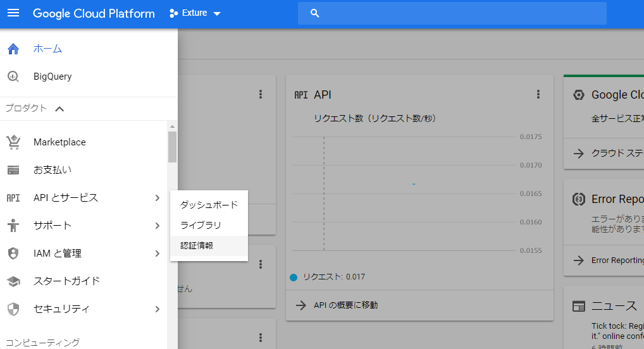This screenshot has width=644, height=349.
Task: Click the home icon in sidebar
Action: (x=13, y=49)
